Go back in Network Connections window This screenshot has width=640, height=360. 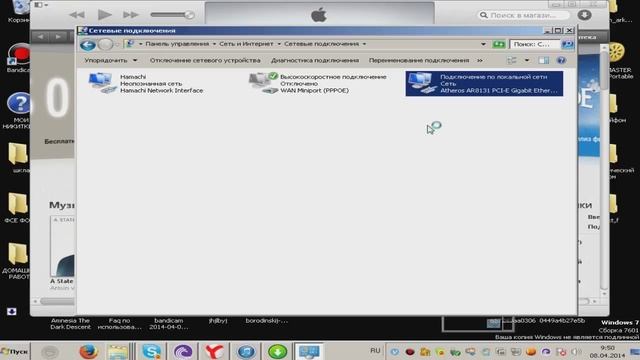88,44
